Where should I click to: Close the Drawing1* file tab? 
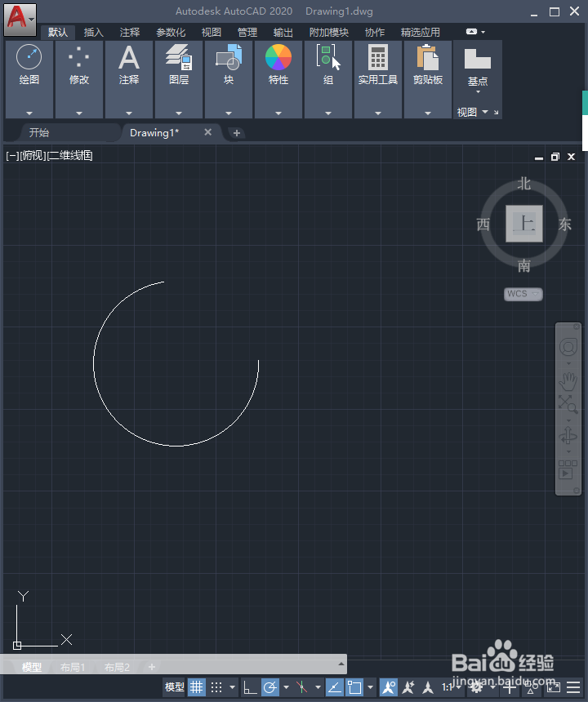coord(207,132)
